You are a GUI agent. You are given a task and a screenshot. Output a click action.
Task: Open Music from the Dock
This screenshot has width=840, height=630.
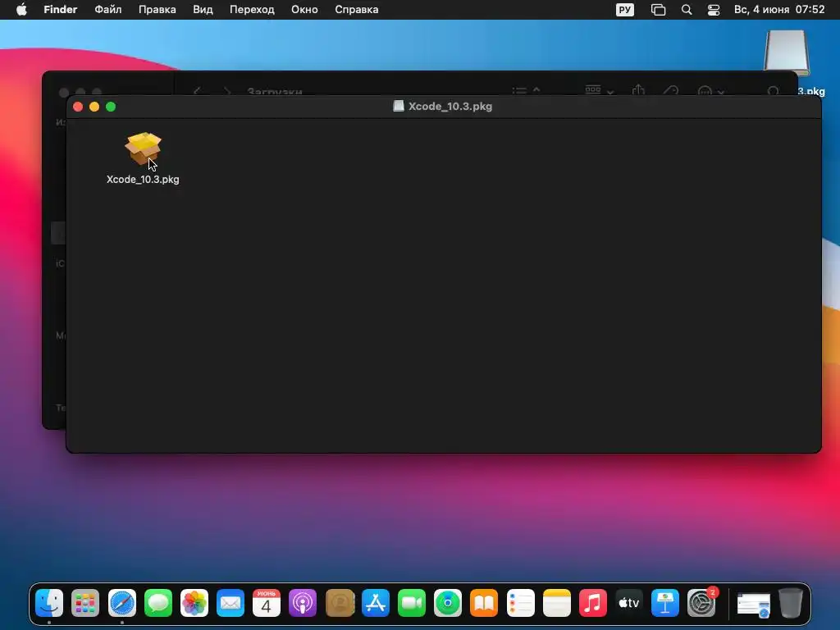pyautogui.click(x=593, y=603)
